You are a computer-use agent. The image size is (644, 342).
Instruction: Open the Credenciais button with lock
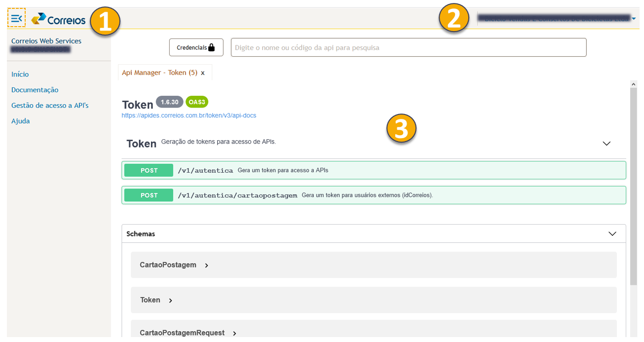pos(196,47)
